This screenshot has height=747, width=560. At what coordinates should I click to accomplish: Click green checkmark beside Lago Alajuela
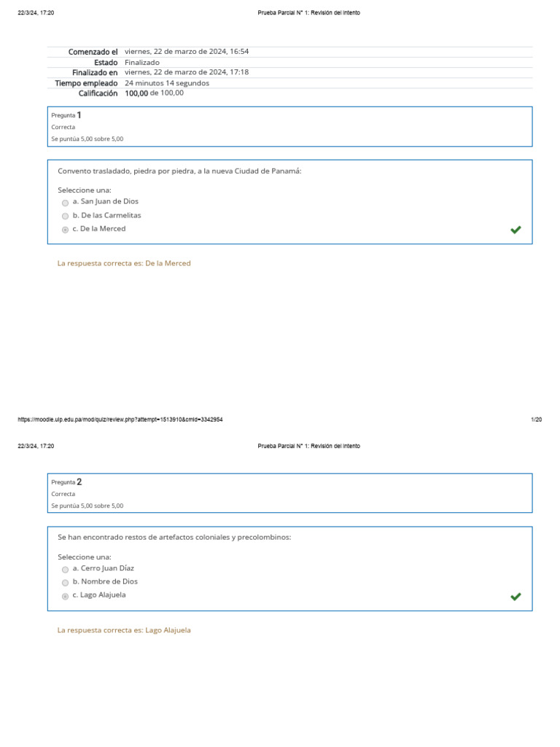click(516, 596)
